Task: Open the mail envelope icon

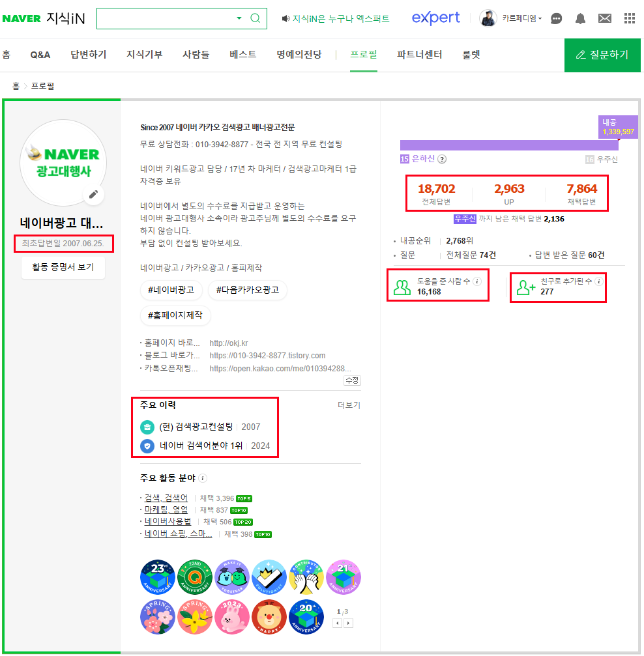Action: (x=605, y=19)
